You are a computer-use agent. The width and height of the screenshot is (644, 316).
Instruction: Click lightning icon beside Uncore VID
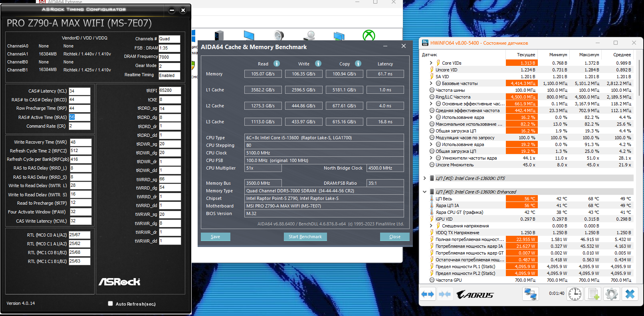432,70
